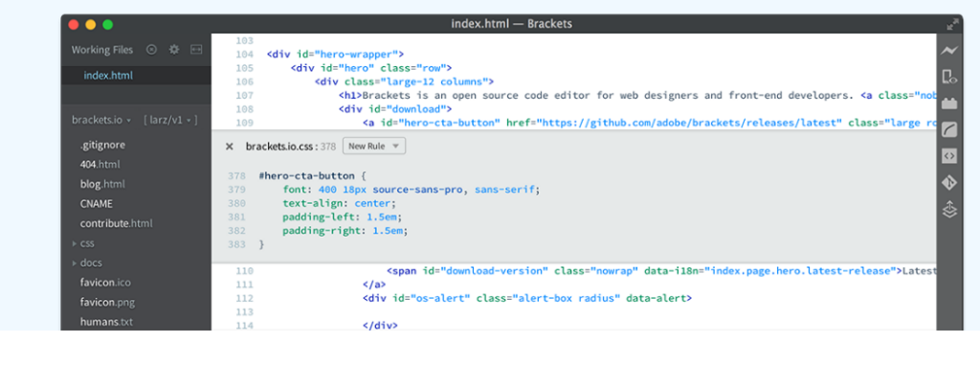Open the brackets.io project dropdown
Screen dimensions: 980x365
tap(101, 120)
